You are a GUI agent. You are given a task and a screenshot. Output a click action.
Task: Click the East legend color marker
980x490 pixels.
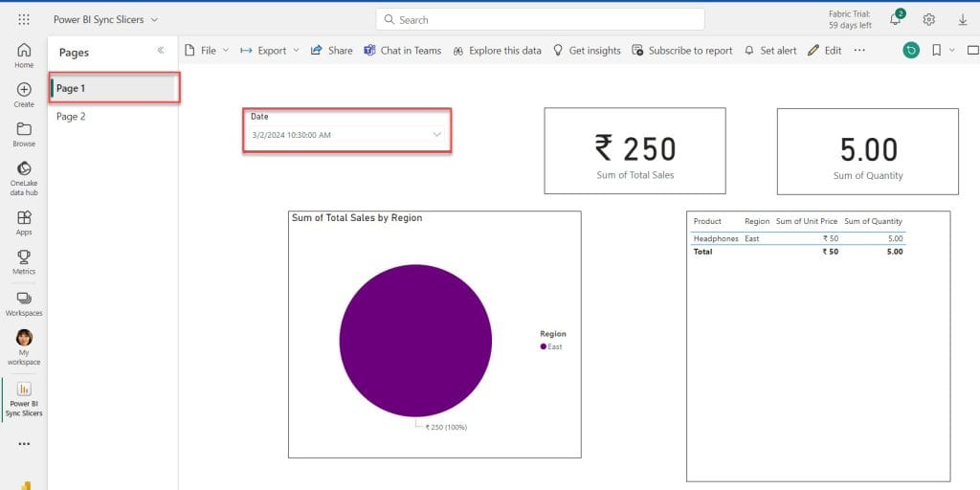point(544,346)
